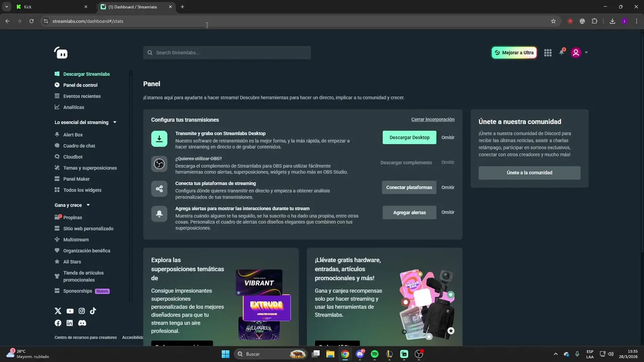This screenshot has width=644, height=362.
Task: Open Streamlabs Facebook icon
Action: (x=58, y=323)
